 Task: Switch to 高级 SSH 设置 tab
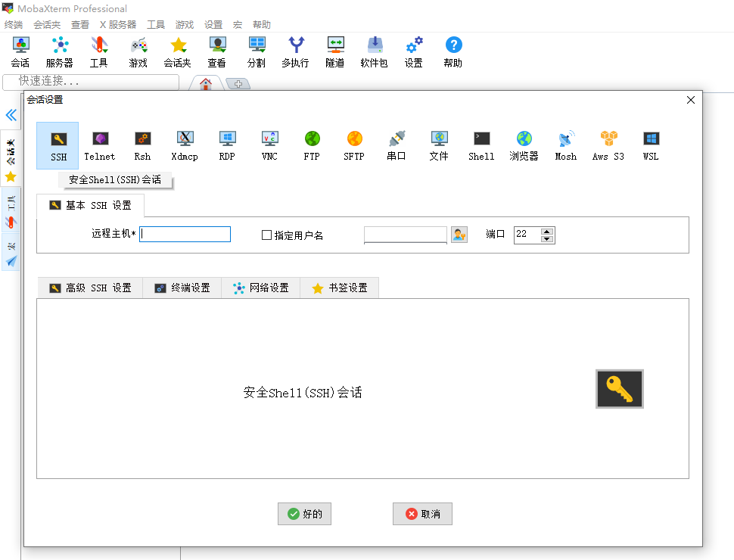click(x=90, y=288)
